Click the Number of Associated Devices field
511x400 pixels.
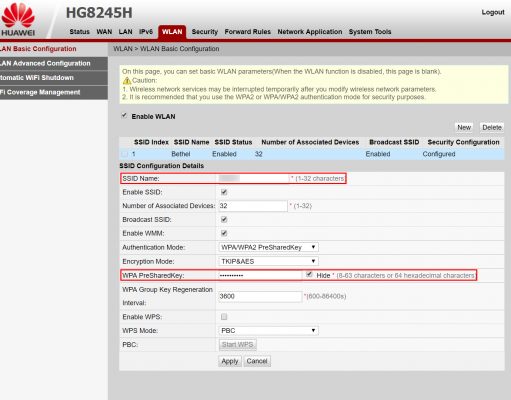[x=253, y=206]
